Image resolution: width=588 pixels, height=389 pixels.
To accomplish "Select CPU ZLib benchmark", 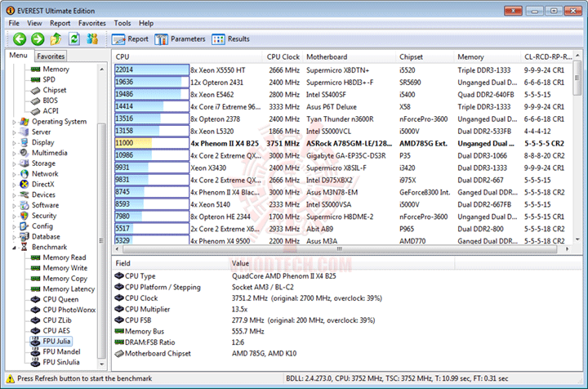I will point(57,320).
